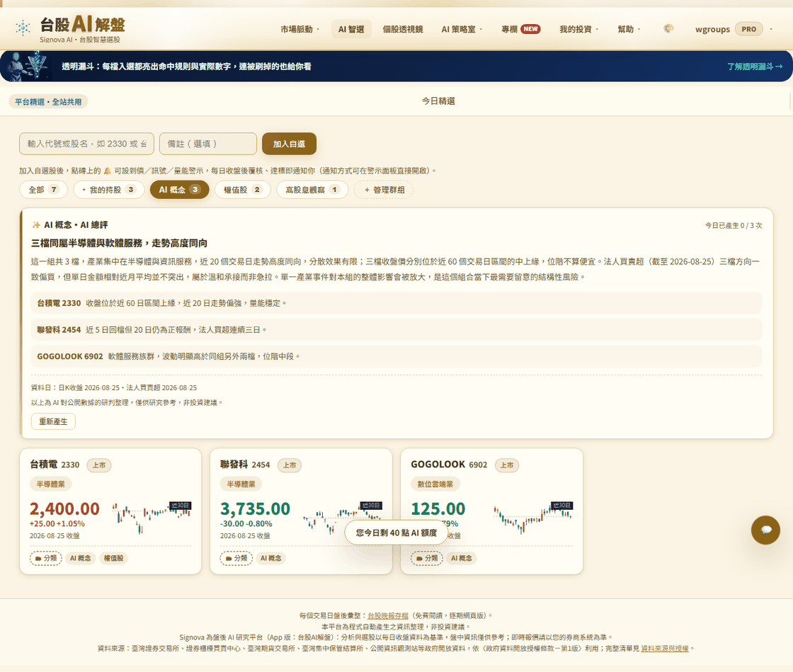Switch to the 今日精選 tab

[x=438, y=101]
